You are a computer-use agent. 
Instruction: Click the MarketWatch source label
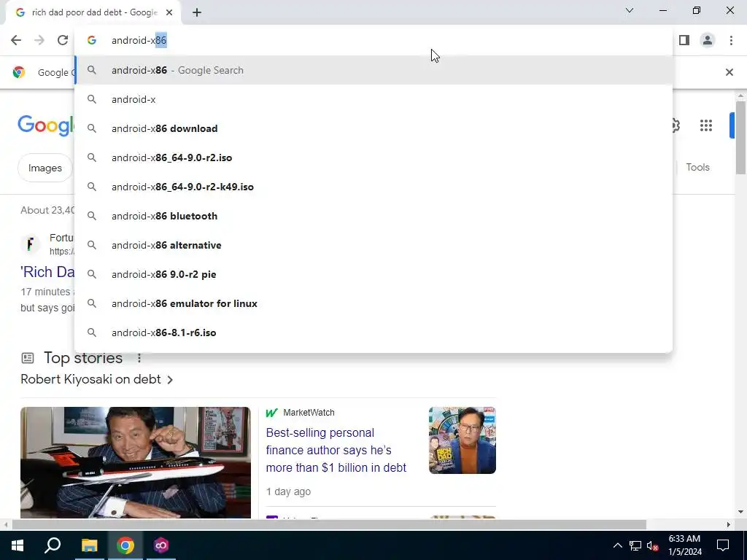(x=309, y=413)
